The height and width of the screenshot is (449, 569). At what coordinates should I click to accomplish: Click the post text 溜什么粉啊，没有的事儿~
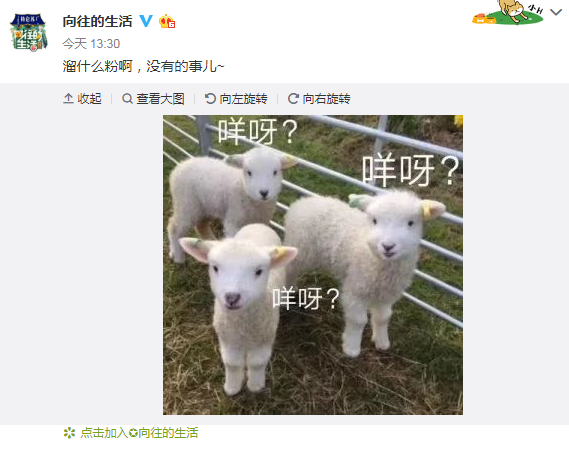[x=144, y=66]
